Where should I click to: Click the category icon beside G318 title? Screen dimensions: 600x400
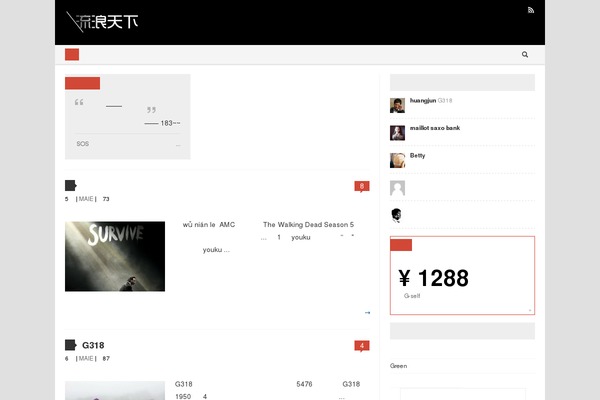point(70,345)
